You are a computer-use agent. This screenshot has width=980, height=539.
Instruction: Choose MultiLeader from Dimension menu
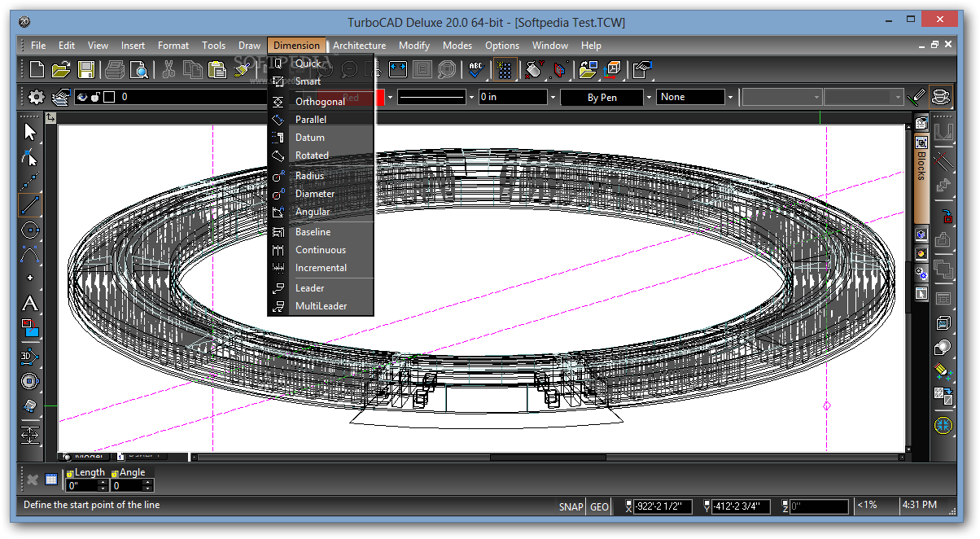[x=321, y=306]
